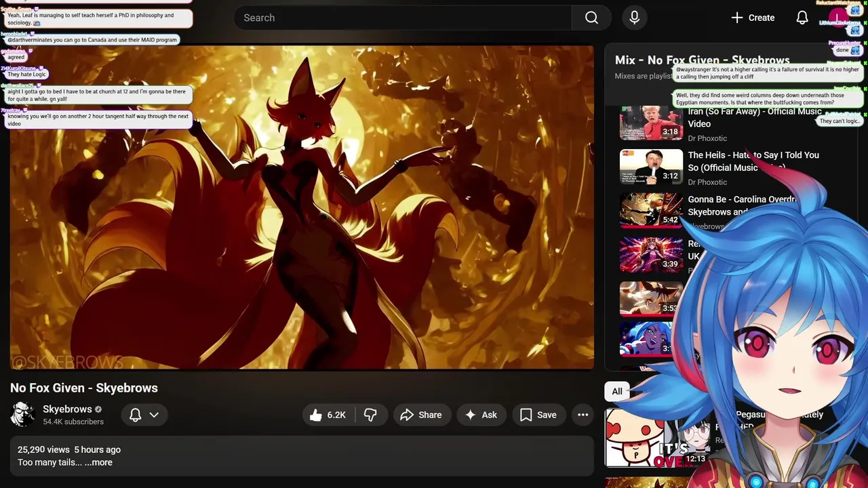
Task: Click the Create button
Action: 753,18
